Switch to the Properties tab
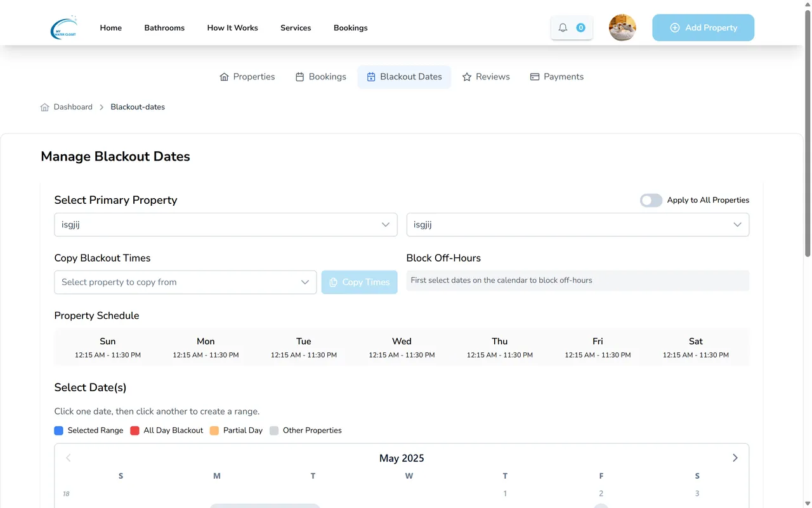Image resolution: width=812 pixels, height=508 pixels. [247, 77]
